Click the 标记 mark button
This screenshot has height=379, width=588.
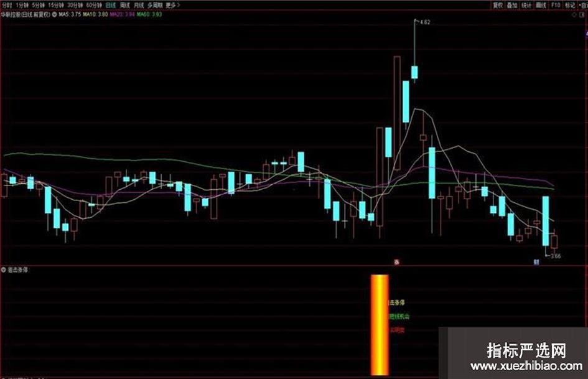click(x=569, y=5)
